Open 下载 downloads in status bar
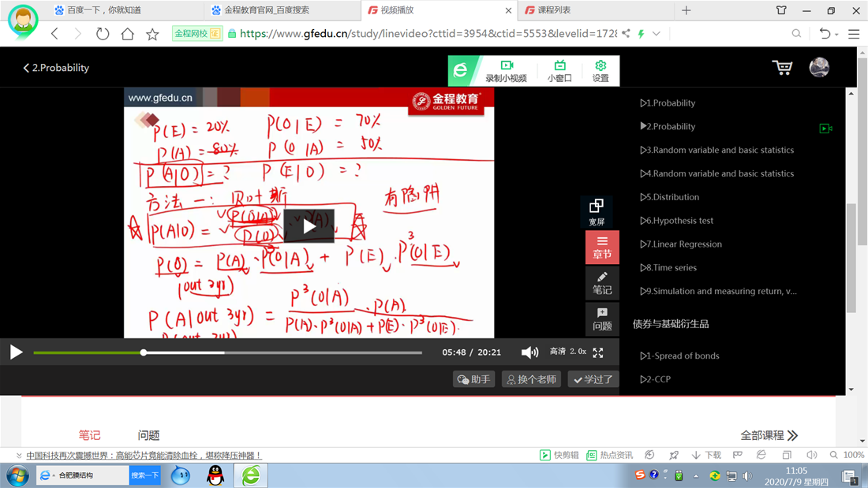This screenshot has width=868, height=488. tap(706, 455)
